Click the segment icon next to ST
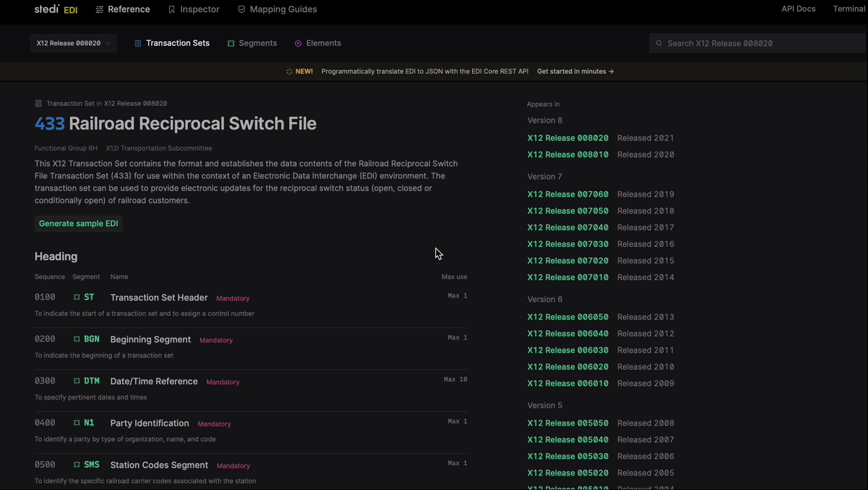 77,298
